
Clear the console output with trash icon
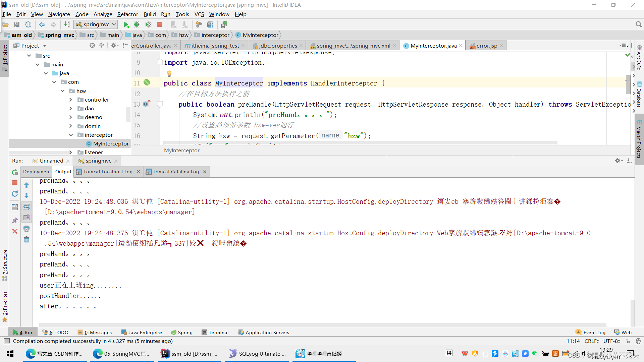point(26,239)
